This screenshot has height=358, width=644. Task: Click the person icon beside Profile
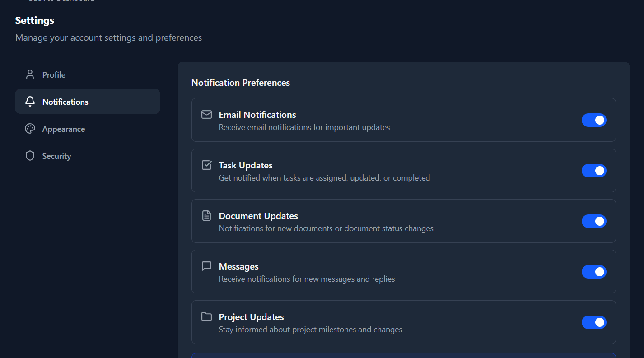[x=30, y=74]
